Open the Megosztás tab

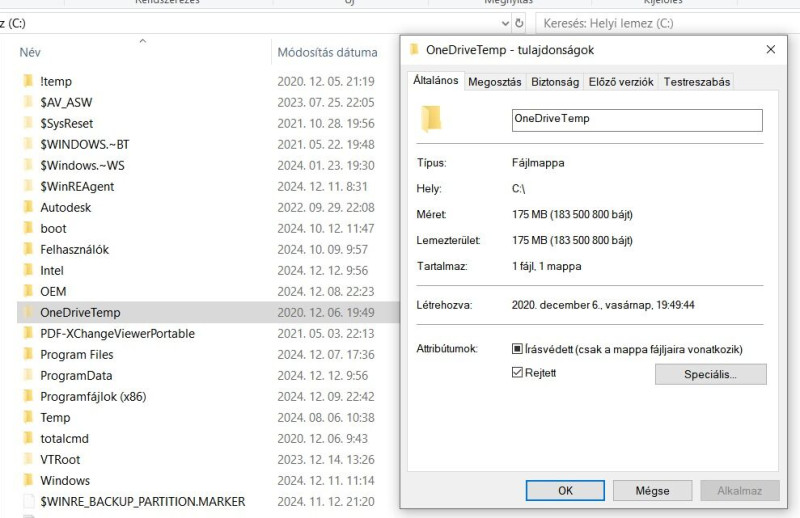click(495, 82)
